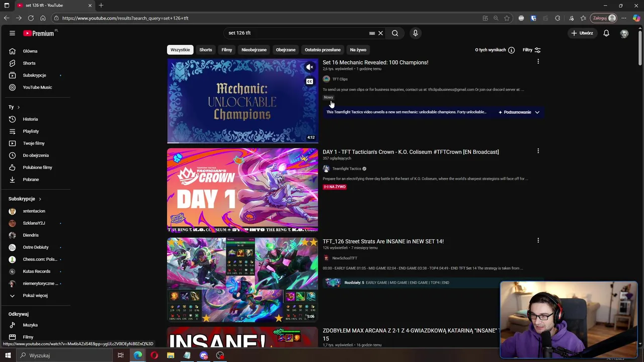This screenshot has height=362, width=644.
Task: Run search with the magnifier button
Action: pos(395,33)
